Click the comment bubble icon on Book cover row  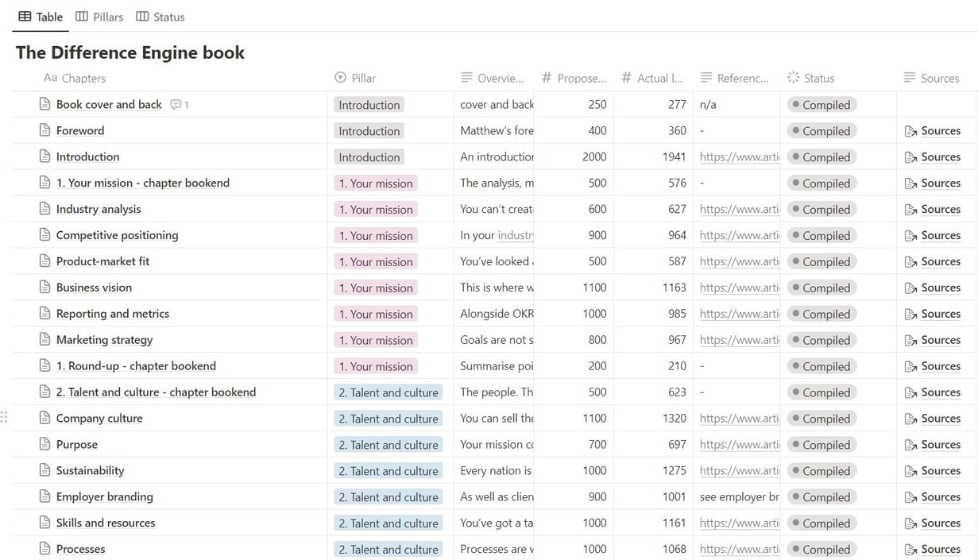[x=176, y=105]
